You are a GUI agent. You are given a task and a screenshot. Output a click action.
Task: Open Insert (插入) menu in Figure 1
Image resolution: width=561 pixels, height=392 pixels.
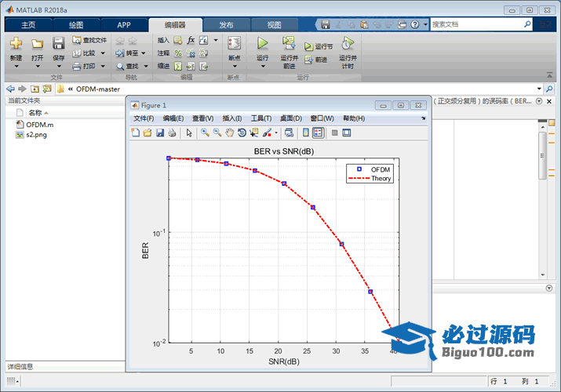coord(231,118)
